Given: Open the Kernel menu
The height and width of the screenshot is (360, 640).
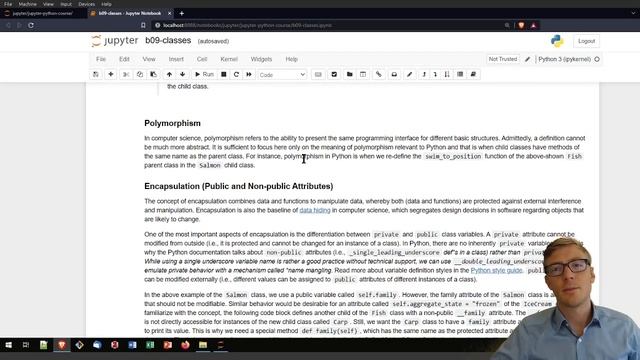Looking at the screenshot, I should click(x=229, y=59).
